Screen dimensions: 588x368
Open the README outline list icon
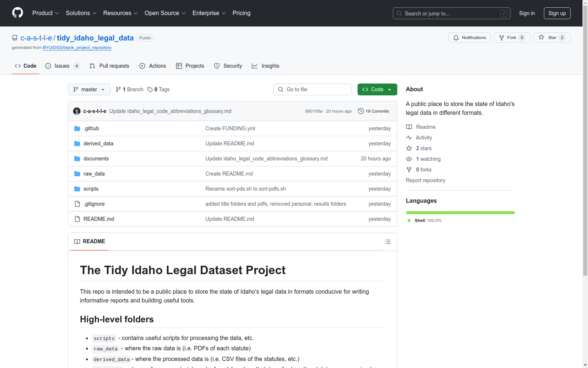coord(388,242)
